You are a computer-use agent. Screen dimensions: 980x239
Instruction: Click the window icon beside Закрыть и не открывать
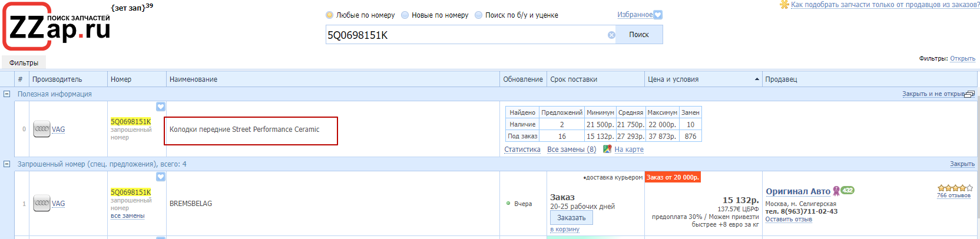click(970, 94)
